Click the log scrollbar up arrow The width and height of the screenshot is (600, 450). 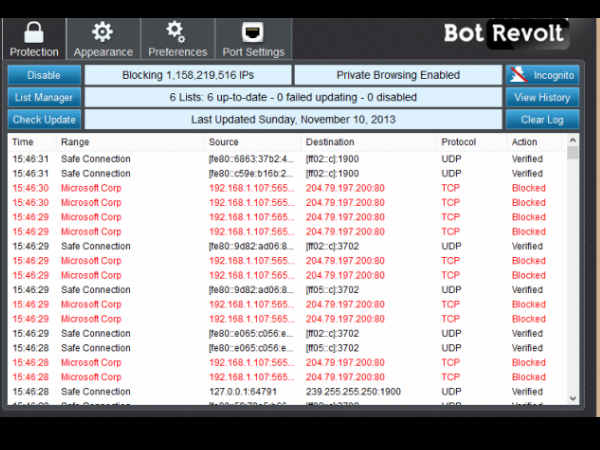click(x=572, y=140)
